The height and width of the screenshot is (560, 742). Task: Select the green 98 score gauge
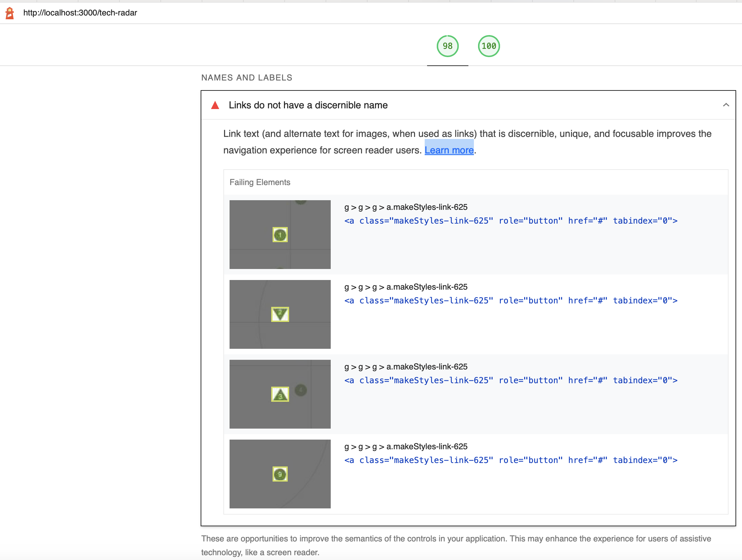coord(447,45)
